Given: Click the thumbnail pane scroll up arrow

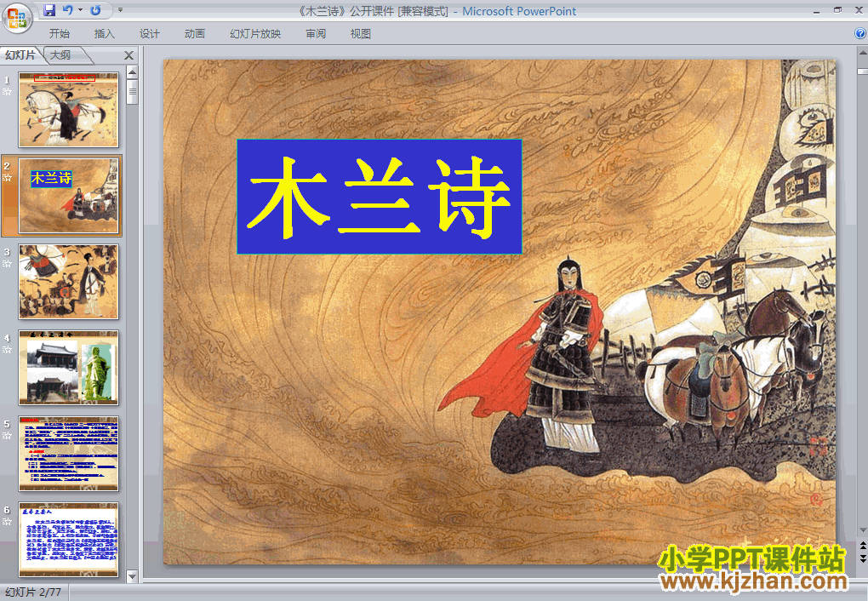Looking at the screenshot, I should coord(132,72).
